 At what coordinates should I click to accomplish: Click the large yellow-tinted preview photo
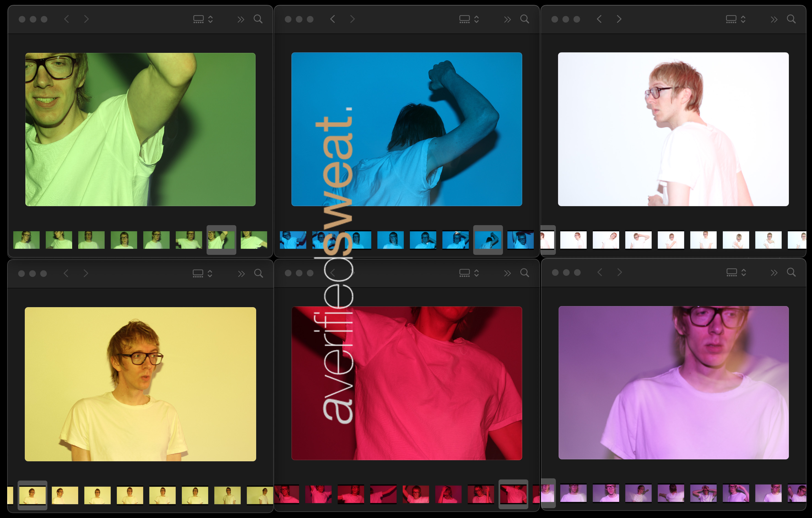pyautogui.click(x=140, y=384)
